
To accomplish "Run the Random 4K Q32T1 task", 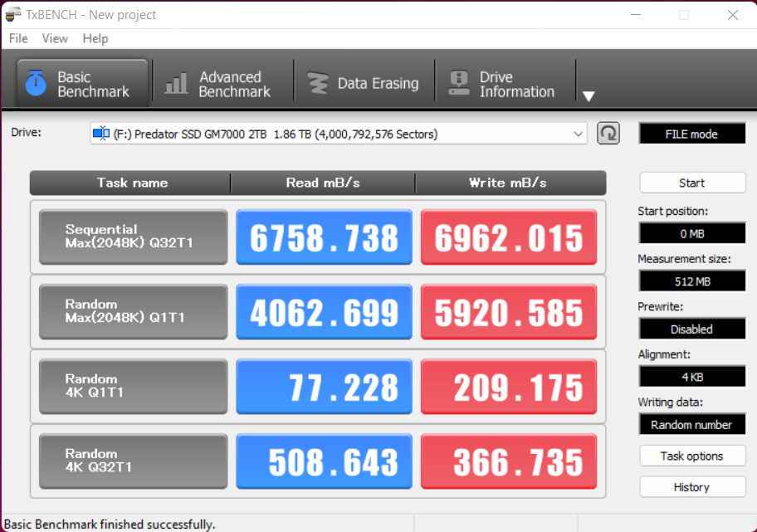I will [x=133, y=461].
